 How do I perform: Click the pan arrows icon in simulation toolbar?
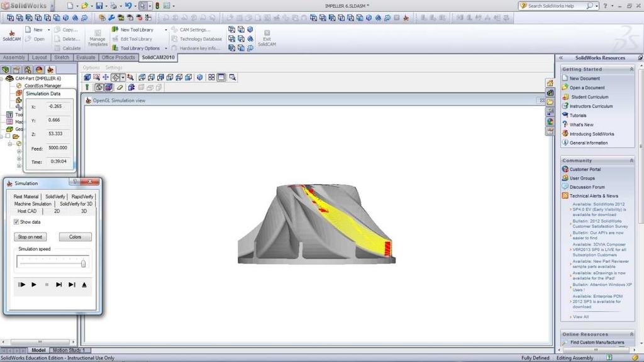[106, 77]
